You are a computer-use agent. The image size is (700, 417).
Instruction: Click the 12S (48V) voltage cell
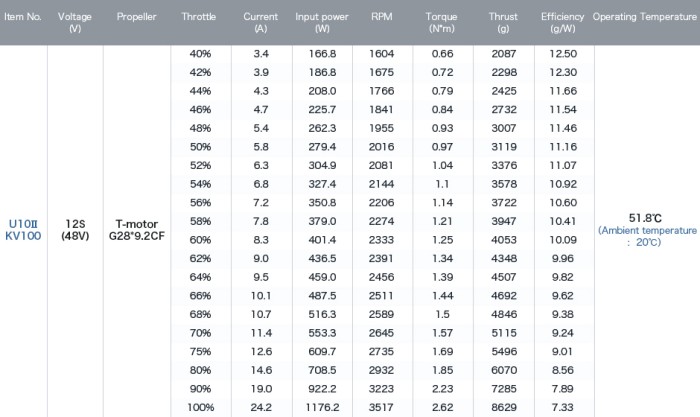point(75,230)
